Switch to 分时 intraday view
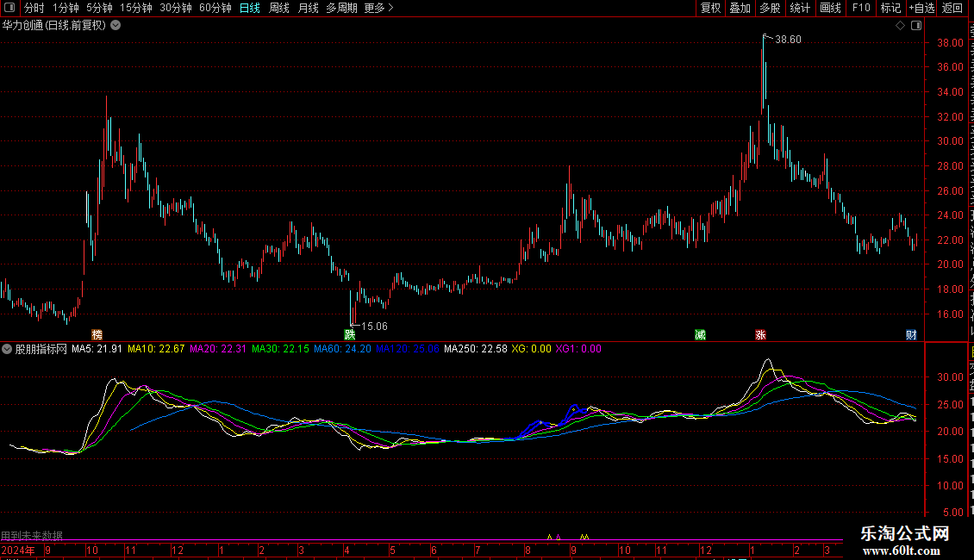 click(x=34, y=8)
